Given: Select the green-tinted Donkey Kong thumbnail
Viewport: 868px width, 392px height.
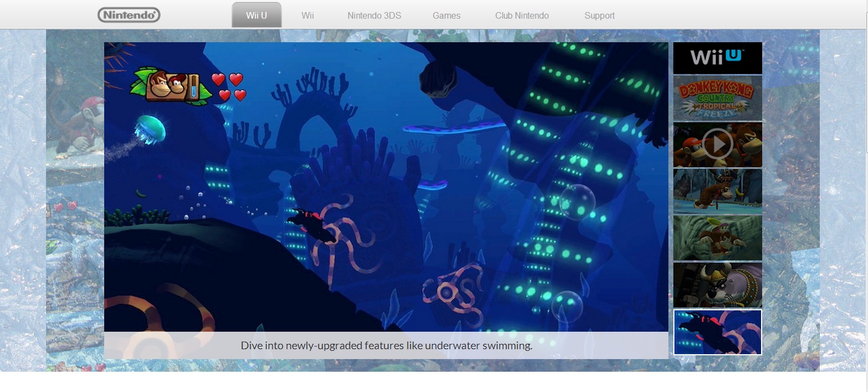Looking at the screenshot, I should [717, 238].
